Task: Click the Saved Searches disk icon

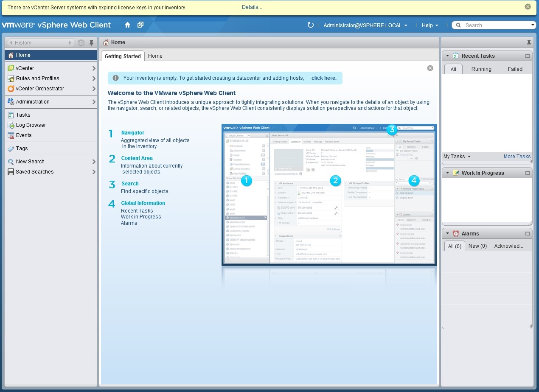Action: (x=11, y=172)
